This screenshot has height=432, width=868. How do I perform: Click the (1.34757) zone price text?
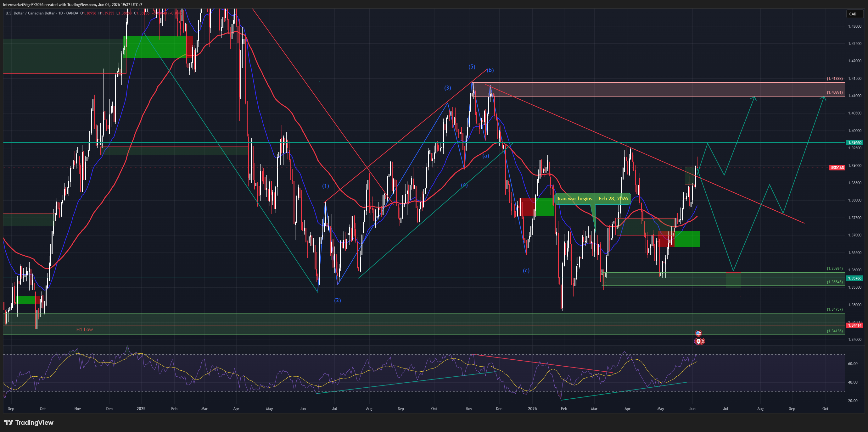click(x=835, y=309)
